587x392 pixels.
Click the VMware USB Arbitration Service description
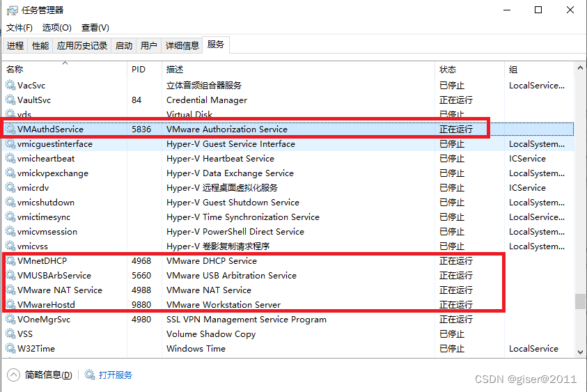tap(231, 275)
